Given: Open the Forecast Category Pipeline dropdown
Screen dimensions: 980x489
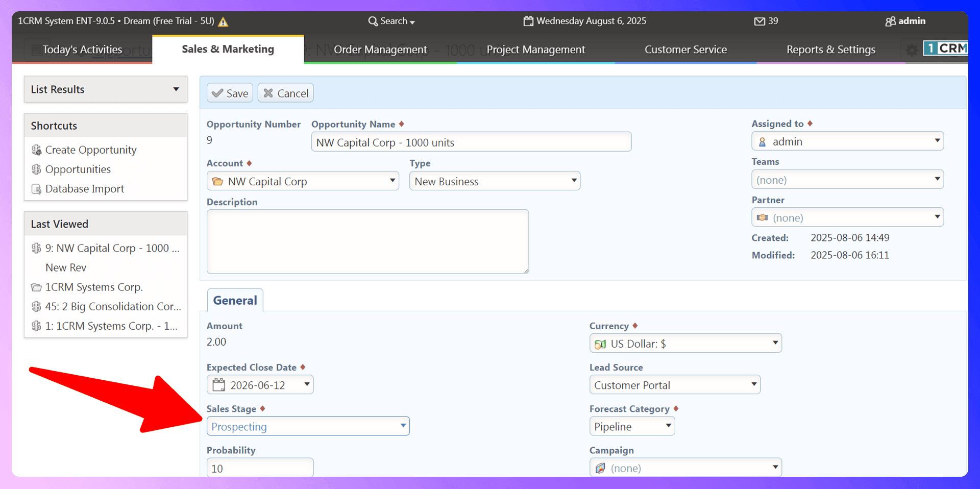Looking at the screenshot, I should [x=632, y=426].
